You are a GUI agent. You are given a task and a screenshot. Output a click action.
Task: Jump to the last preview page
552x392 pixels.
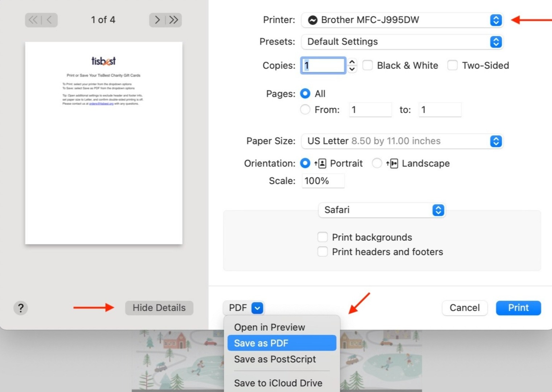tap(173, 20)
